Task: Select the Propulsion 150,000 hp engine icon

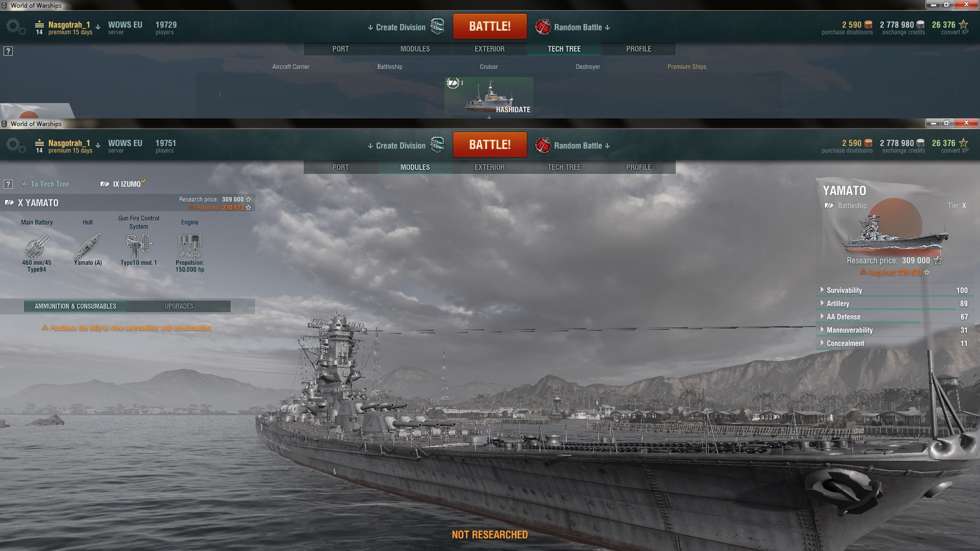Action: click(x=189, y=246)
